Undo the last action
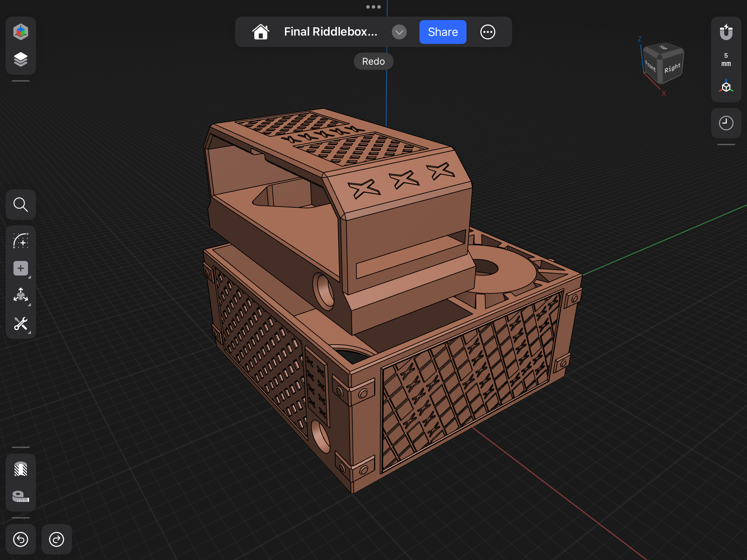This screenshot has width=747, height=560. [21, 539]
